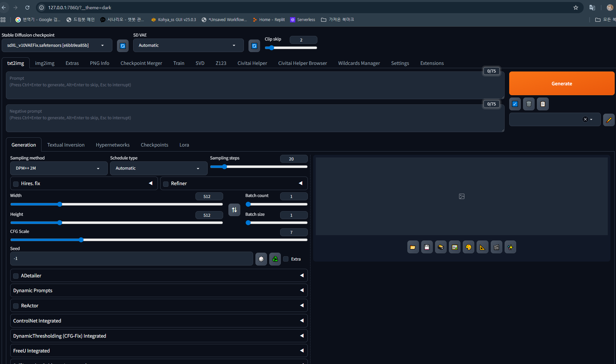Expand the DynamicThresholding (CFG-Fix) Integrated section
Screen dimensions: 616x364
pyautogui.click(x=159, y=336)
